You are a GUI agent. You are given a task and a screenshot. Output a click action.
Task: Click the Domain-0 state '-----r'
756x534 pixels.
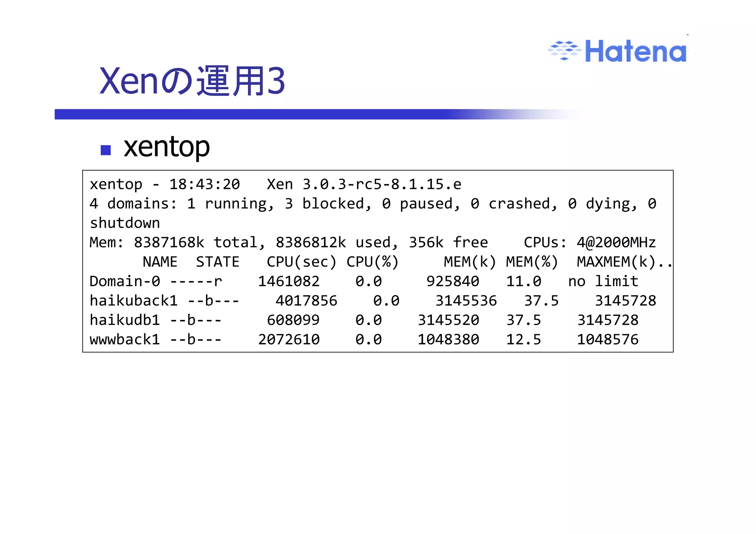coord(196,282)
